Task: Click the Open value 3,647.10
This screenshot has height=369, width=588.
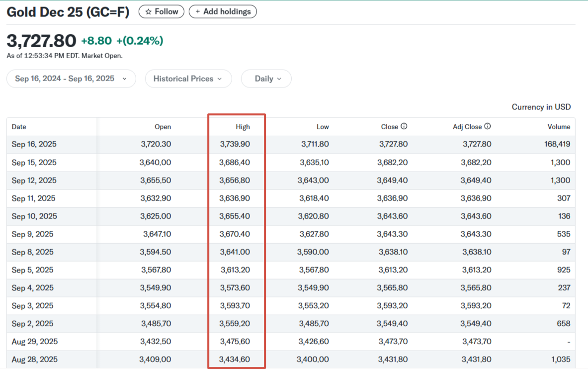Action: click(x=157, y=234)
